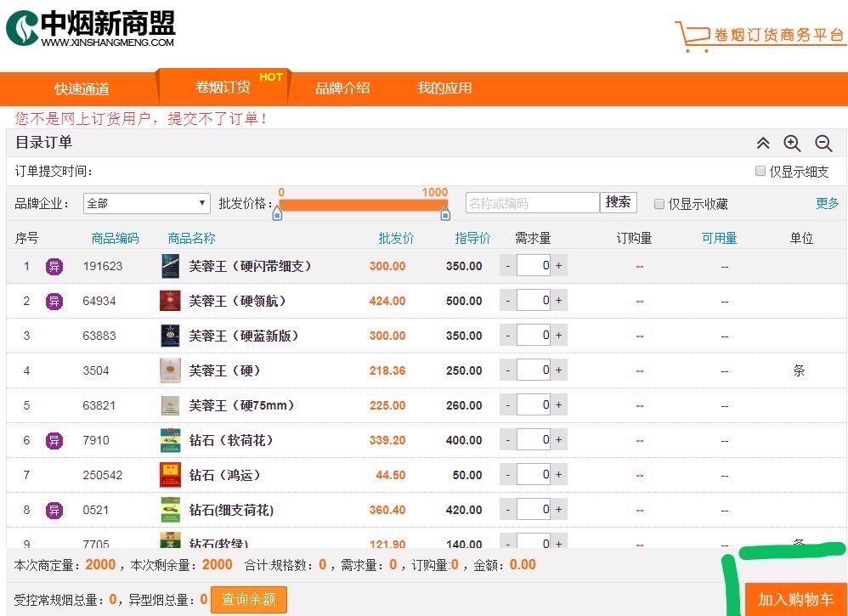Click the 名称或编码 search field
The height and width of the screenshot is (616, 848).
point(532,203)
